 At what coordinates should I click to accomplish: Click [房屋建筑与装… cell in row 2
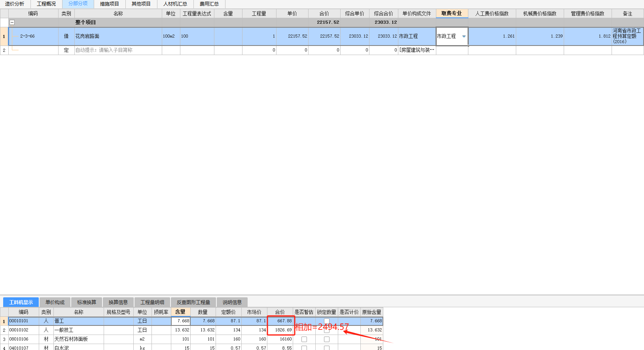coord(417,50)
